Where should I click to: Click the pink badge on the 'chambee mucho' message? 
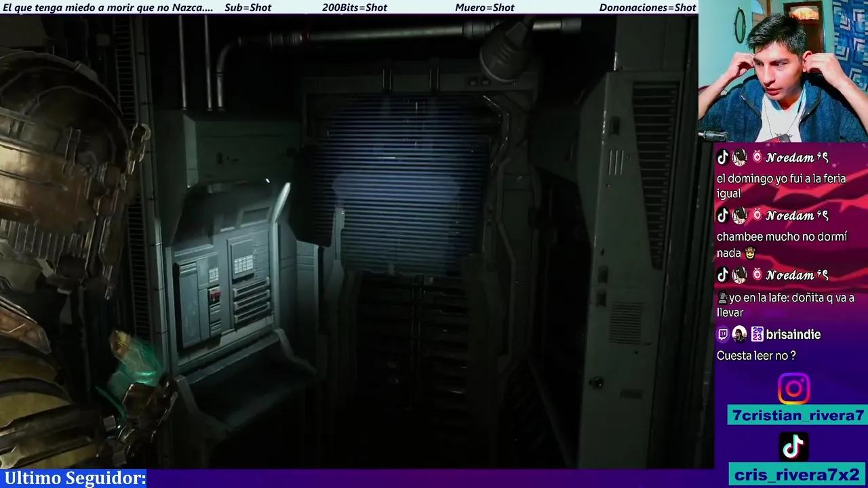[757, 216]
